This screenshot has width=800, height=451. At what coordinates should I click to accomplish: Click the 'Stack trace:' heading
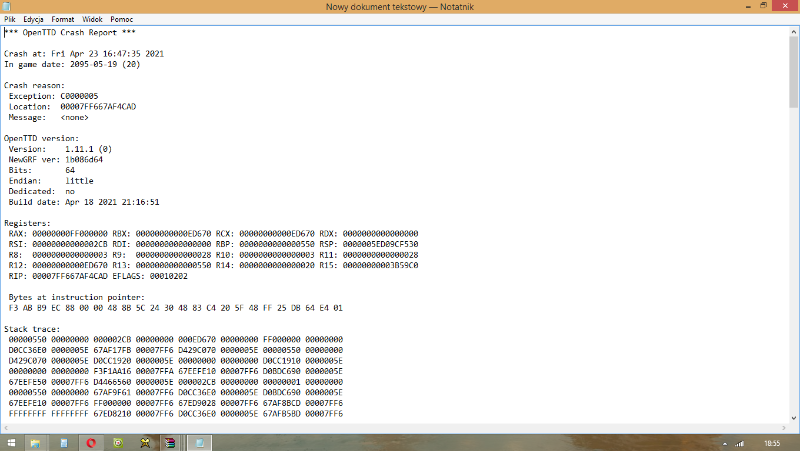coord(32,329)
